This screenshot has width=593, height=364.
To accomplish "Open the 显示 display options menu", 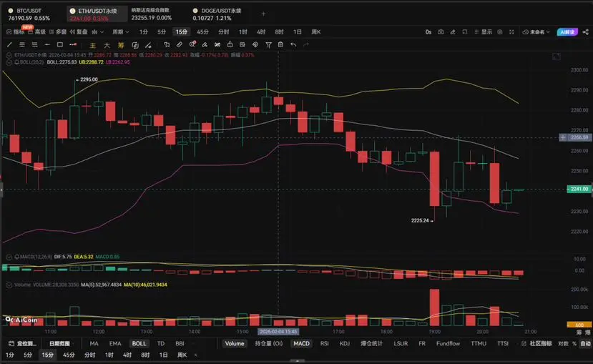I will 484,31.
